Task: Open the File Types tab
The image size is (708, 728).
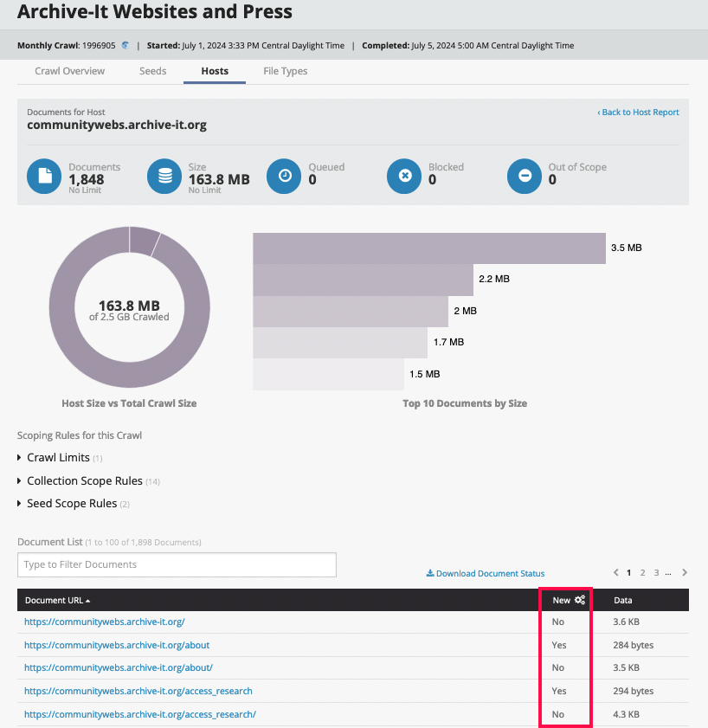Action: pyautogui.click(x=285, y=71)
